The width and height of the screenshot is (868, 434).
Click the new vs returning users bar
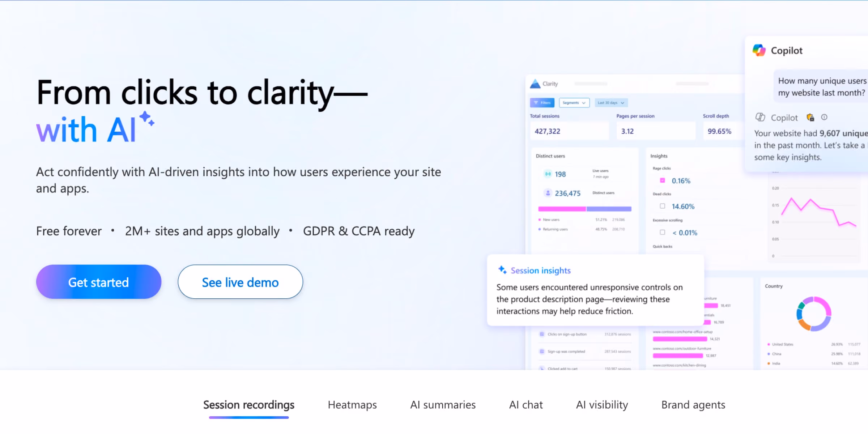pos(585,209)
